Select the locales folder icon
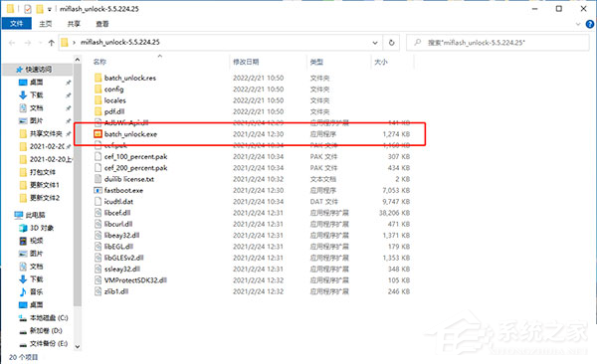The width and height of the screenshot is (597, 364). click(99, 100)
